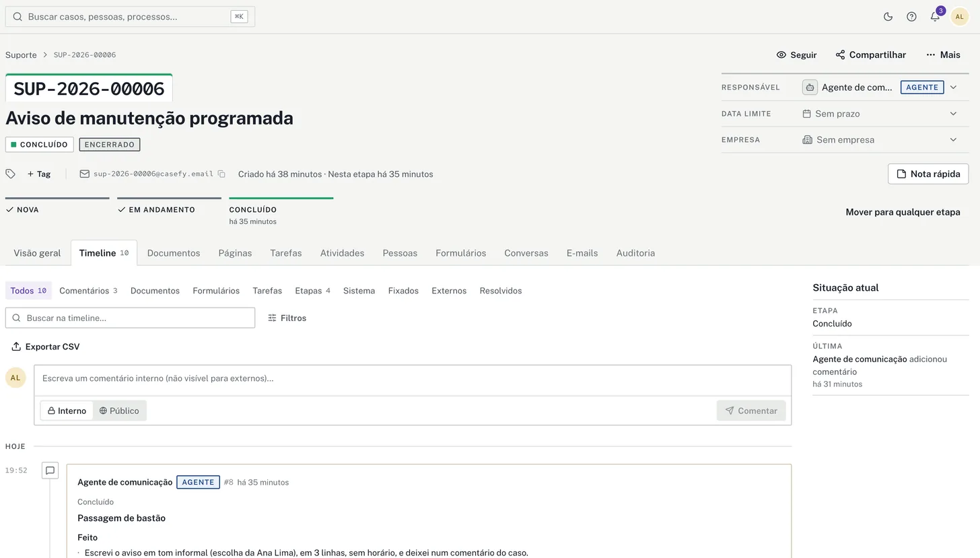The height and width of the screenshot is (558, 980).
Task: Focus the Buscar na timeline field
Action: point(130,318)
